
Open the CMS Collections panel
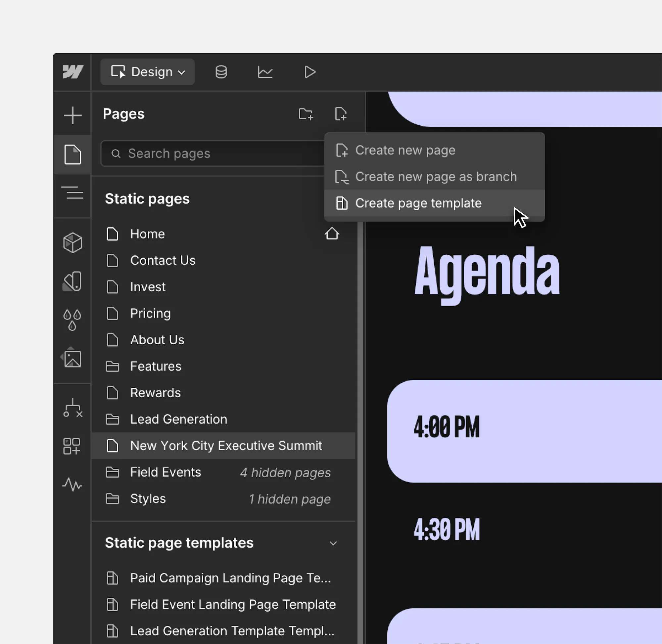click(x=221, y=72)
